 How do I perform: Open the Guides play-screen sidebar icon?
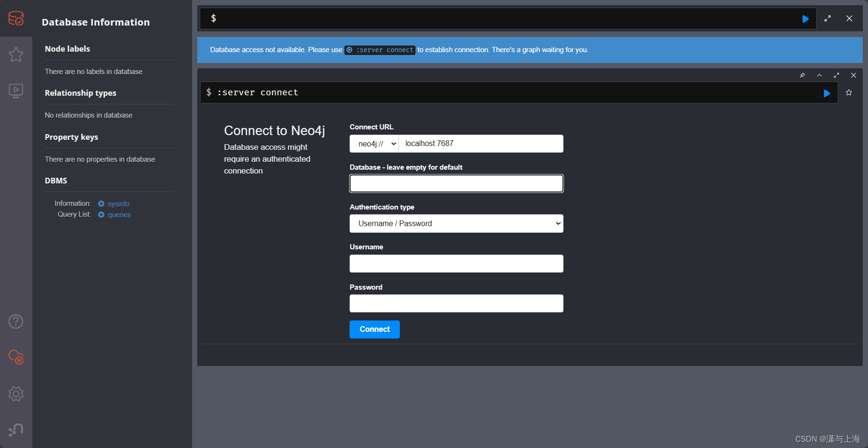click(16, 91)
